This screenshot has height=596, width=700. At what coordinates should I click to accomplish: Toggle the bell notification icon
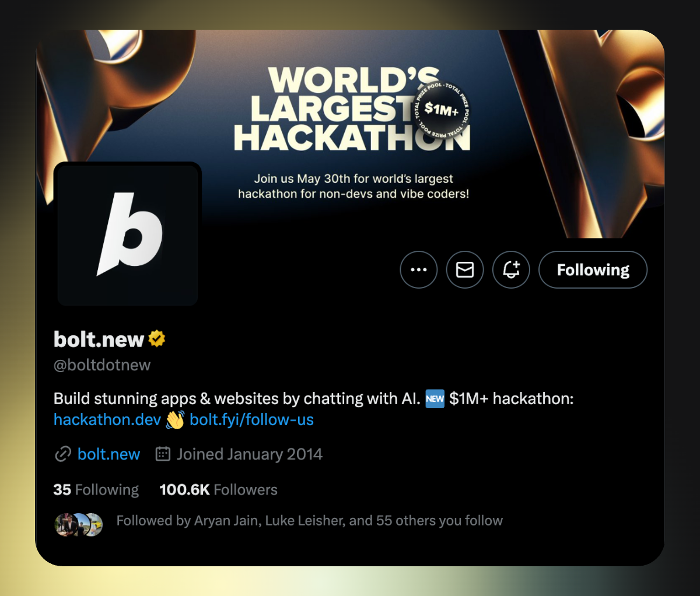511,269
